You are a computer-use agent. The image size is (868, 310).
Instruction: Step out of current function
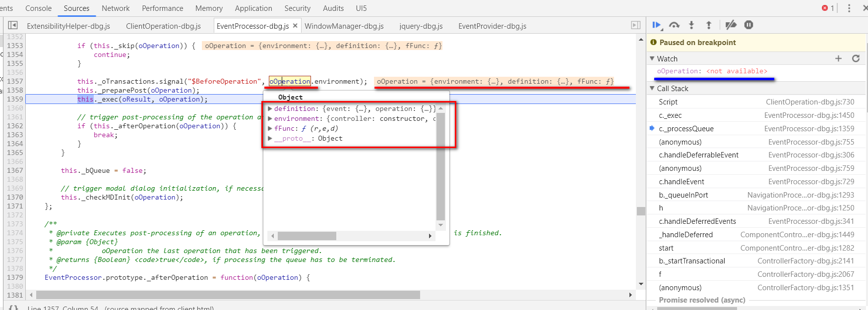pyautogui.click(x=709, y=25)
